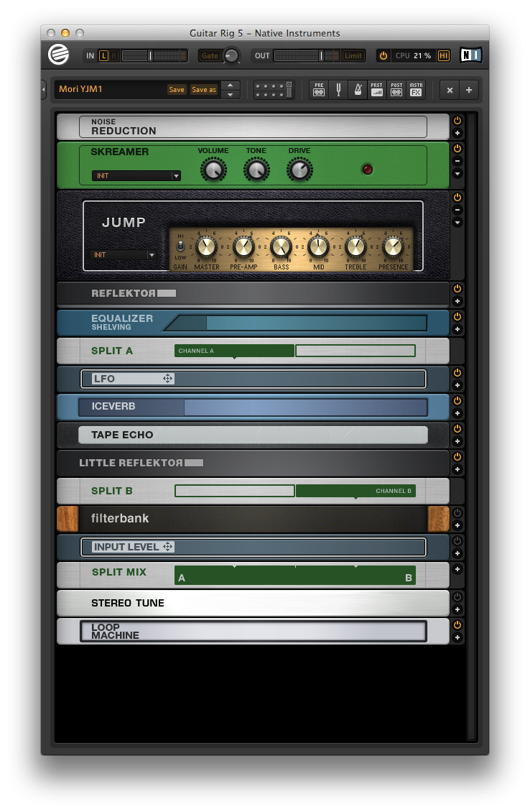
Task: Expand the Reflektor module
Action: pos(457,301)
